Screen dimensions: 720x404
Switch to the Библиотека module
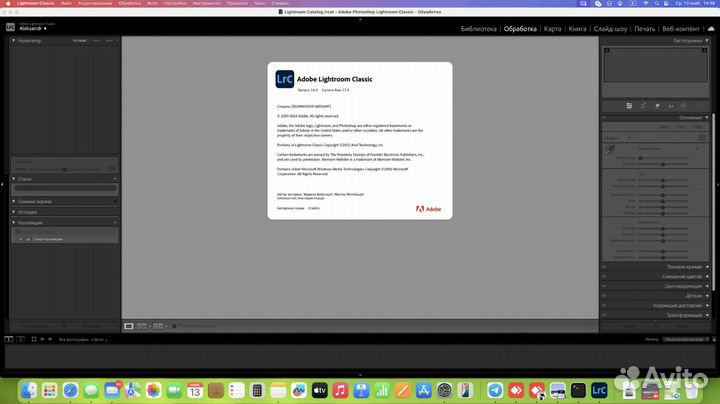[x=478, y=28]
